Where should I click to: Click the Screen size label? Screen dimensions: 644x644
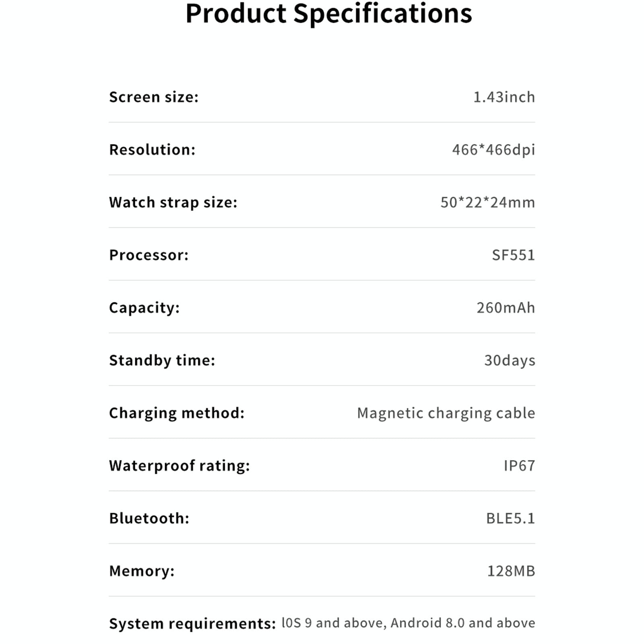point(154,97)
